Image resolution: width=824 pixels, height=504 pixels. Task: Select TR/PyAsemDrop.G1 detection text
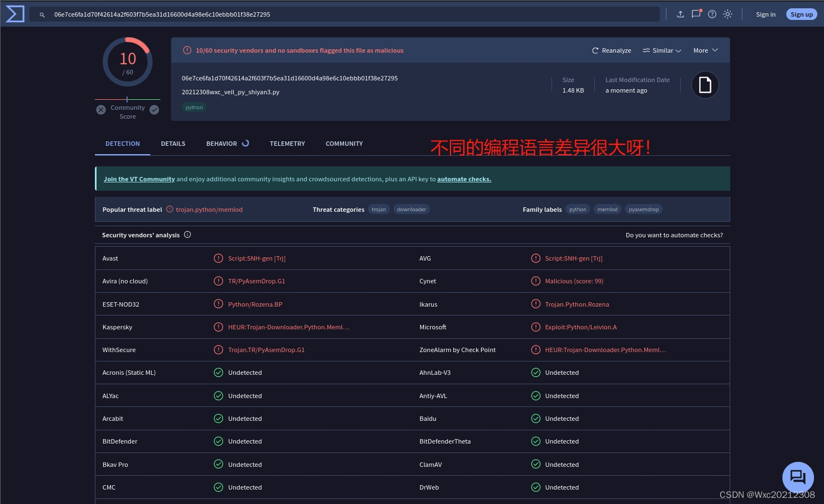[x=256, y=281]
